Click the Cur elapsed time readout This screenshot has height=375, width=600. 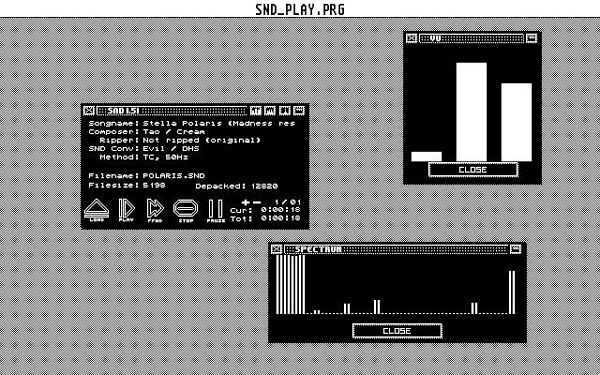(280, 210)
